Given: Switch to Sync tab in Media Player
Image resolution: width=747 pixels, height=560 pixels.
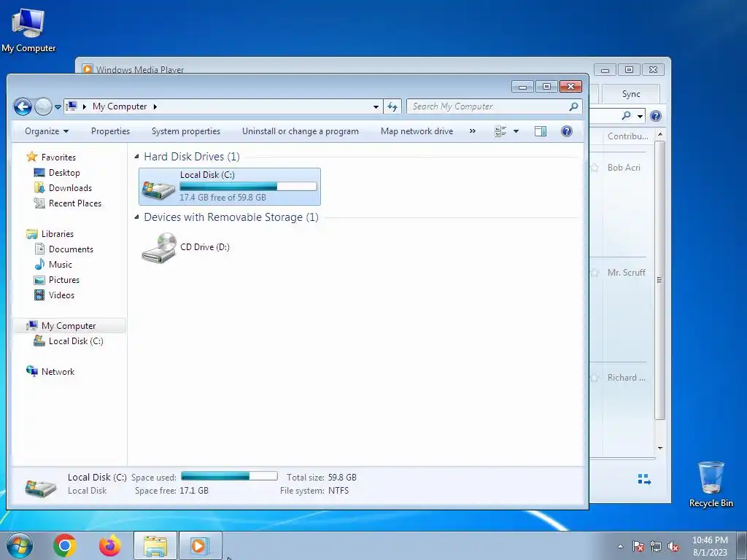Looking at the screenshot, I should [x=631, y=94].
